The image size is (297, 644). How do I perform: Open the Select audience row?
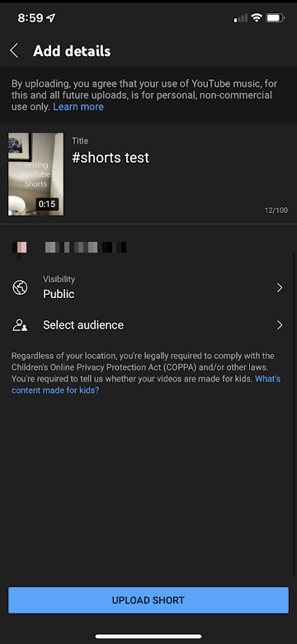coord(148,325)
